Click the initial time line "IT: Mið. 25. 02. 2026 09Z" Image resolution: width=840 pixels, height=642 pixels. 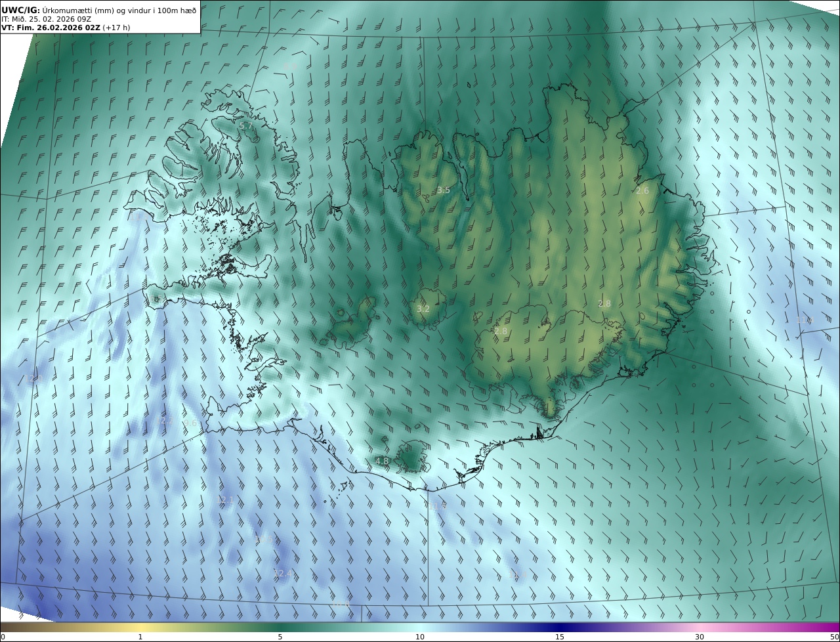tap(46, 19)
